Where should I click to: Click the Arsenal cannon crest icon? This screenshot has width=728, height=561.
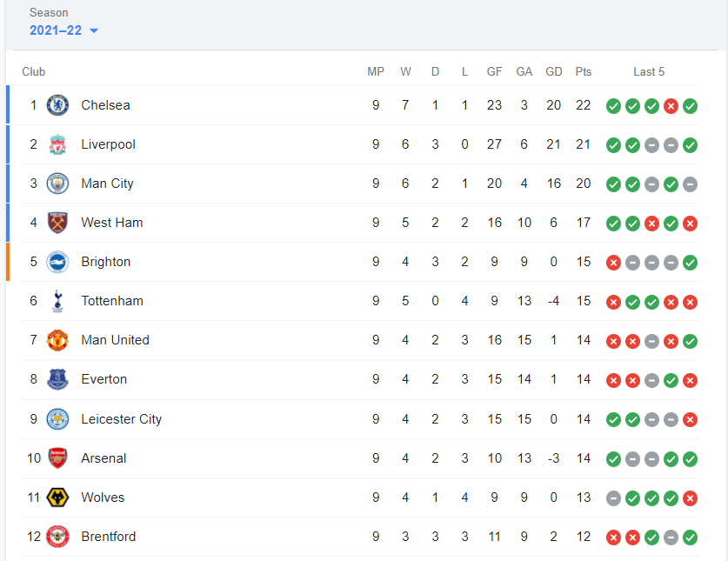57,458
